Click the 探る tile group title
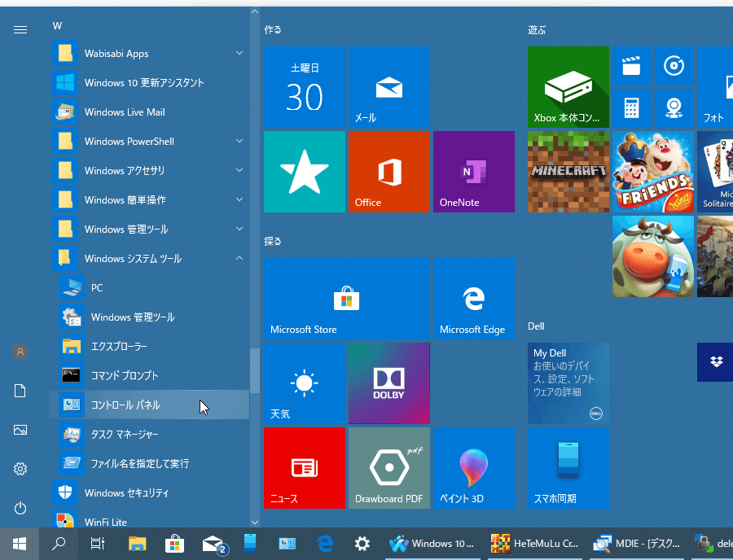Screen dimensions: 733x560 [273, 241]
